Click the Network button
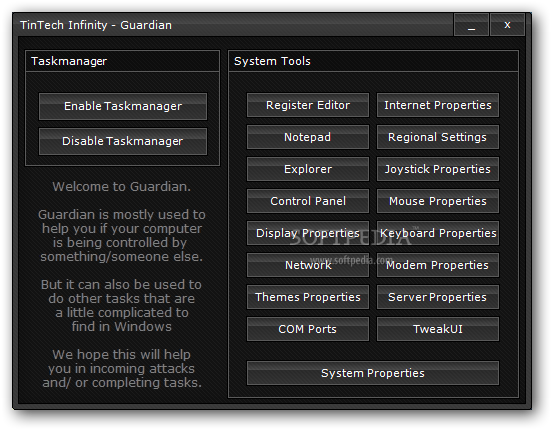552x430 pixels. (x=308, y=265)
